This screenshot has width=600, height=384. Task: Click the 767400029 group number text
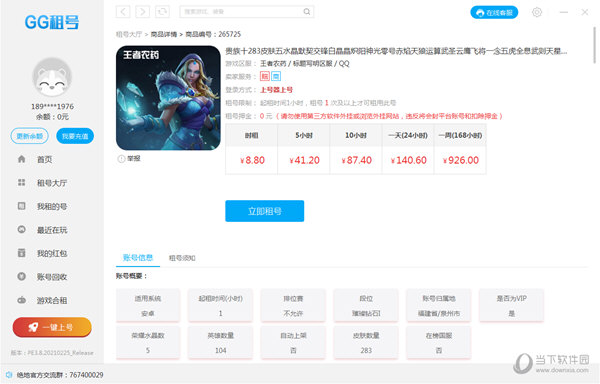86,375
